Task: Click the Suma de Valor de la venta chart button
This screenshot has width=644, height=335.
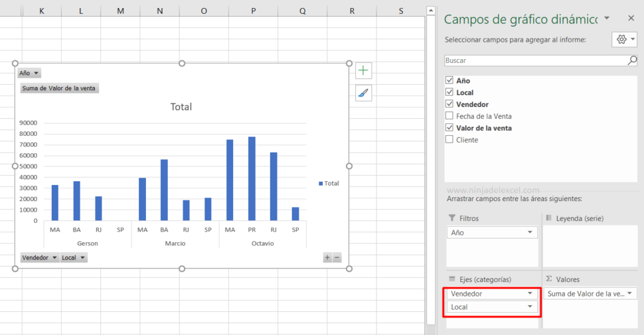Action: [60, 88]
